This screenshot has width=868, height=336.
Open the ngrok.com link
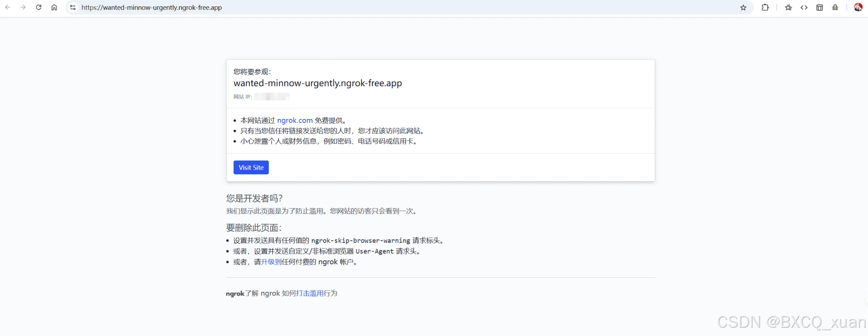295,121
